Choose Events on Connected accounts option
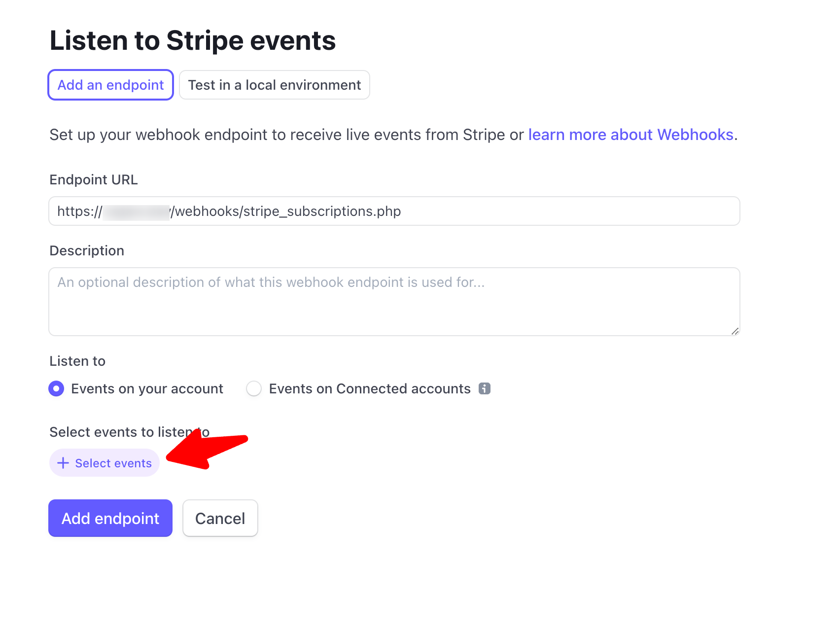This screenshot has width=840, height=629. click(254, 388)
